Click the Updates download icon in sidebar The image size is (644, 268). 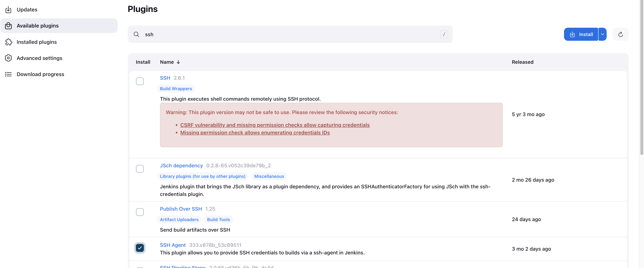[9, 10]
